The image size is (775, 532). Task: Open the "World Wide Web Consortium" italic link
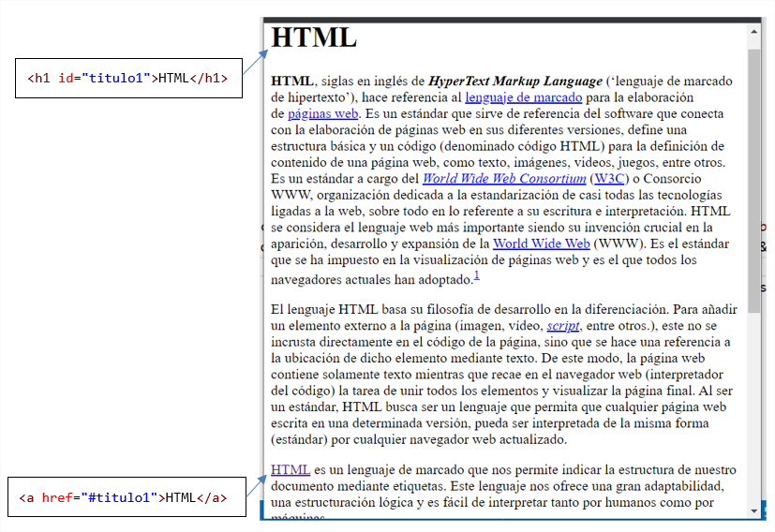tap(504, 178)
